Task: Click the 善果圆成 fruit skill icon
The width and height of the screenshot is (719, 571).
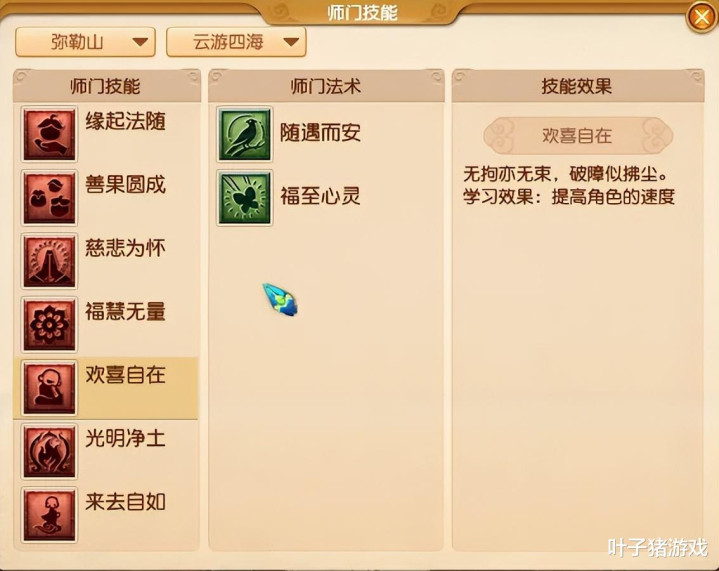Action: (x=49, y=198)
